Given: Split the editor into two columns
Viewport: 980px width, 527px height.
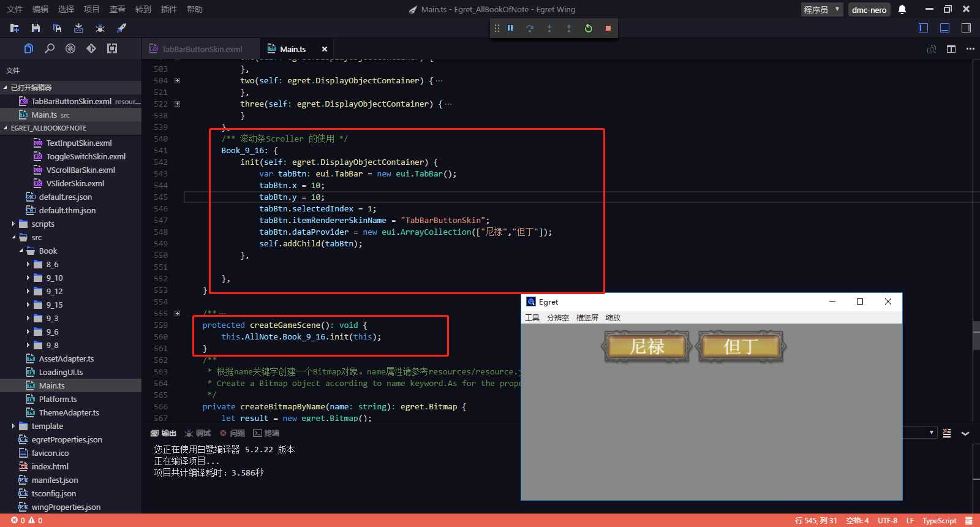Looking at the screenshot, I should pos(951,49).
